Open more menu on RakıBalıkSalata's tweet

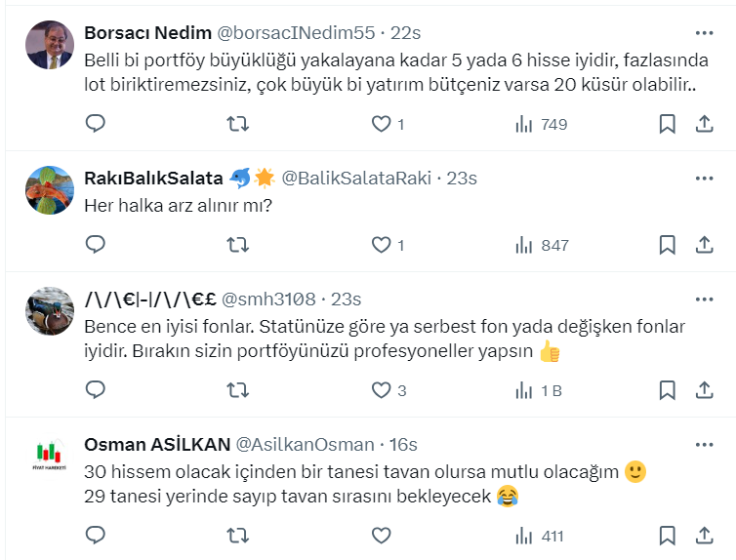tap(704, 178)
